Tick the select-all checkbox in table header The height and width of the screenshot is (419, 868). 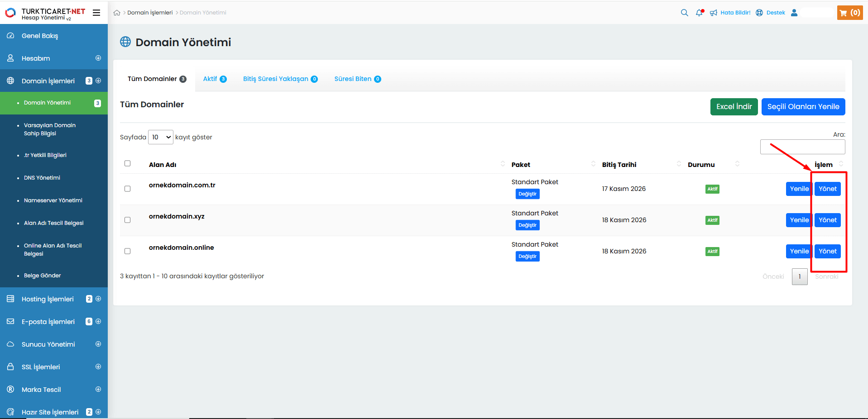point(127,163)
